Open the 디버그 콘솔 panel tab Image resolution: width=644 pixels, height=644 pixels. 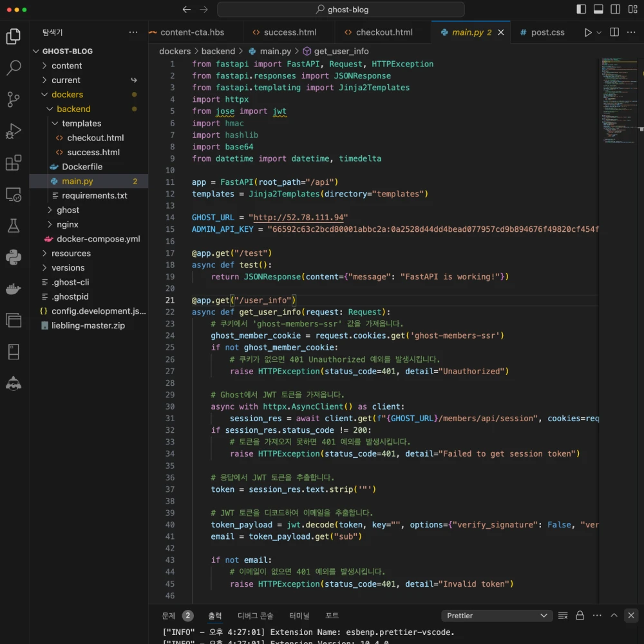(x=255, y=615)
